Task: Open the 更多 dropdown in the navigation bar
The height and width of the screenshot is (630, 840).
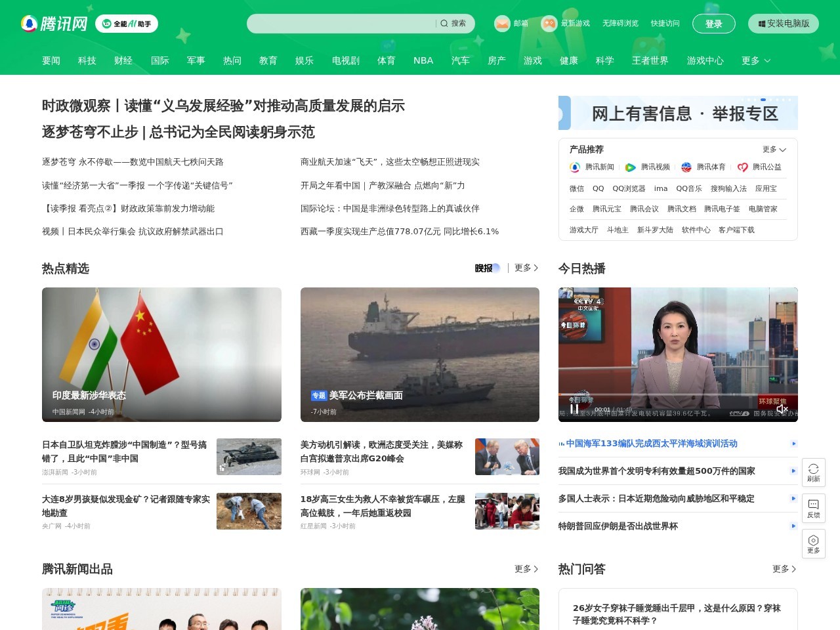Action: coord(755,60)
